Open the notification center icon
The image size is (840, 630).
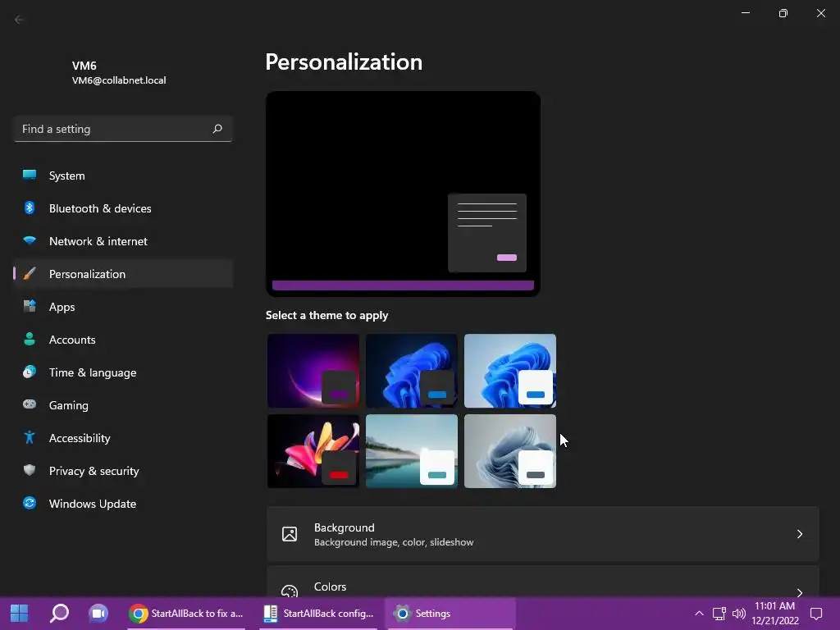[816, 614]
